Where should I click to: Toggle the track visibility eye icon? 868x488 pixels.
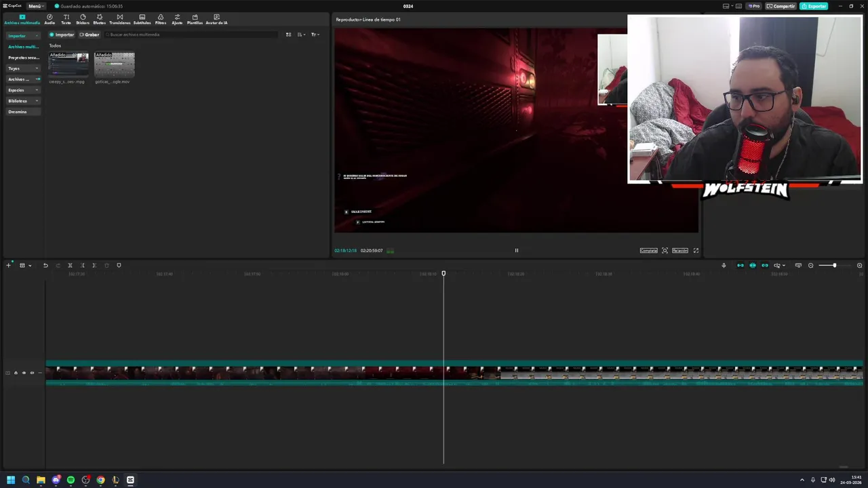pyautogui.click(x=24, y=373)
